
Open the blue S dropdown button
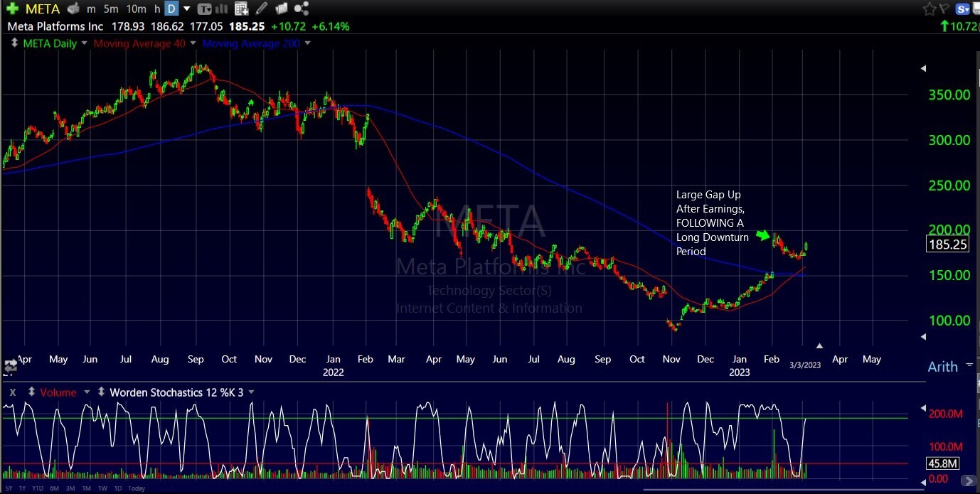(x=964, y=9)
